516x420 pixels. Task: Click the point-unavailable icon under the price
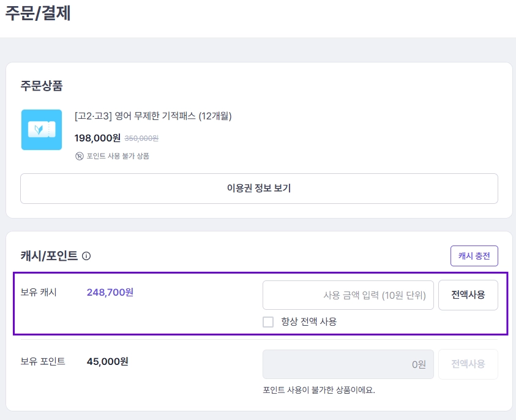80,156
